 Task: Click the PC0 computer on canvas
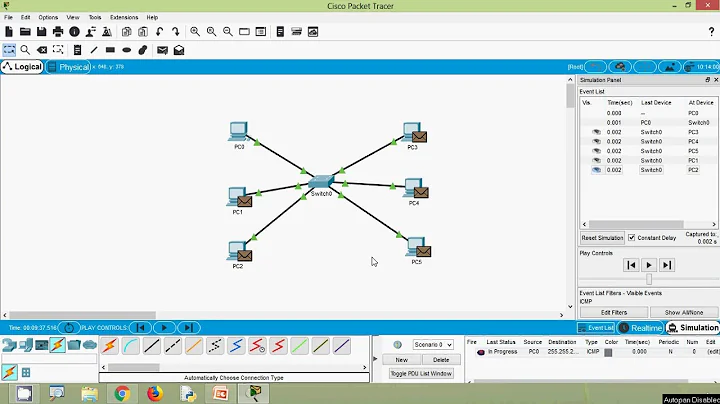click(238, 131)
